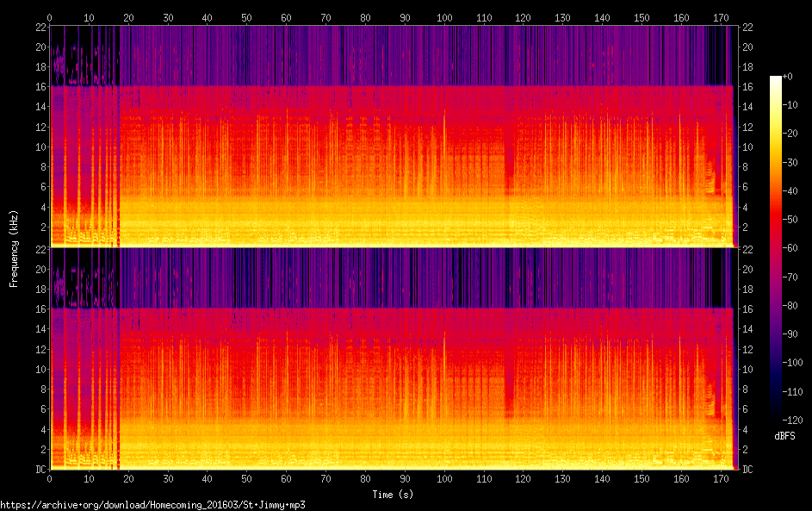Click the dBFS label below color scale
Image resolution: width=812 pixels, height=511 pixels.
click(x=784, y=436)
